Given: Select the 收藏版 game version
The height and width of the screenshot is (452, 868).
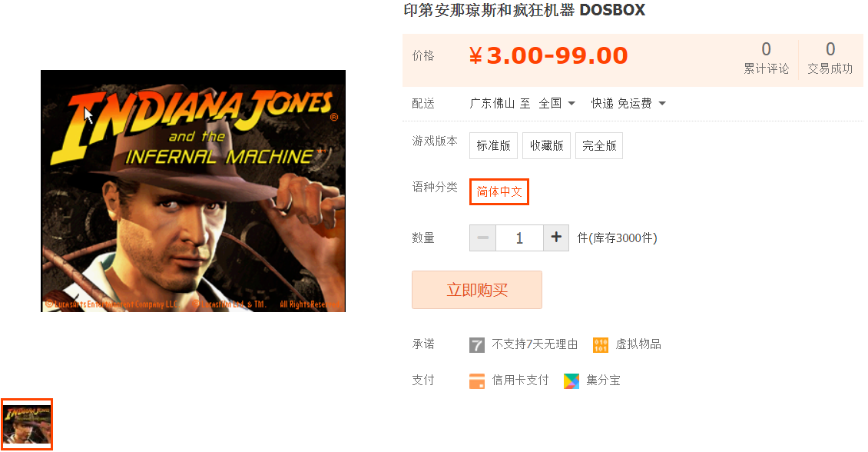Looking at the screenshot, I should (x=546, y=146).
